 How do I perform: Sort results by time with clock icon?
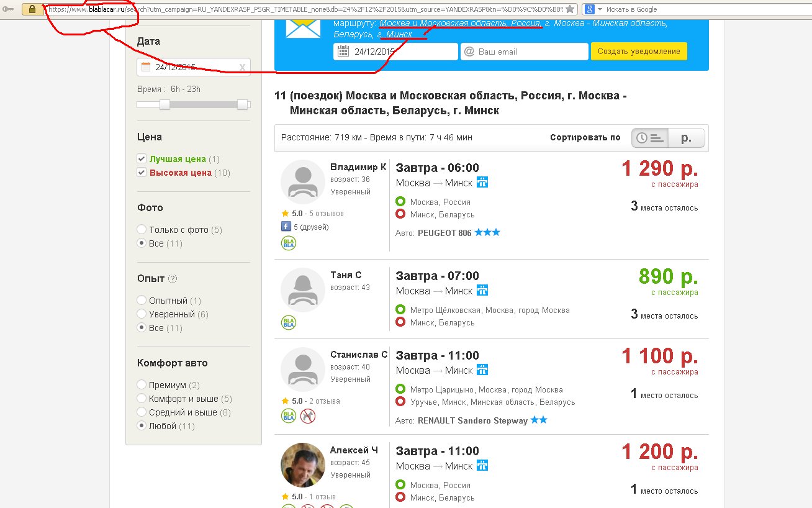(650, 138)
